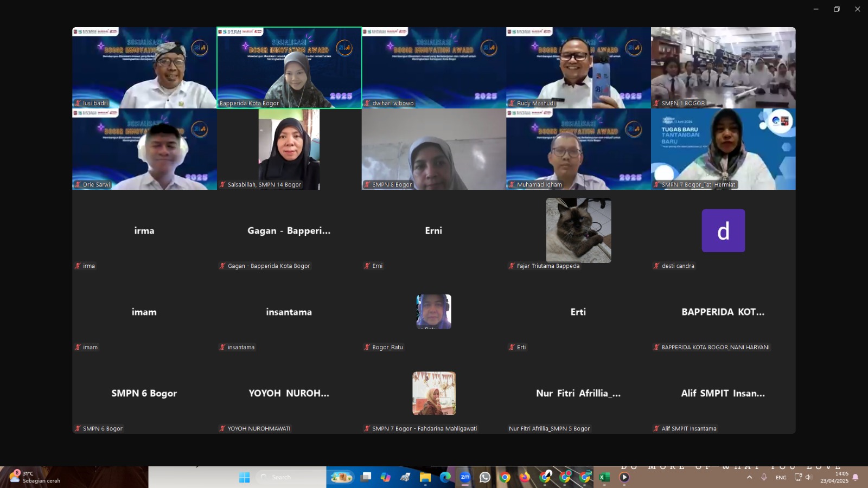Open network and volume quick settings
Image resolution: width=868 pixels, height=488 pixels.
[803, 477]
